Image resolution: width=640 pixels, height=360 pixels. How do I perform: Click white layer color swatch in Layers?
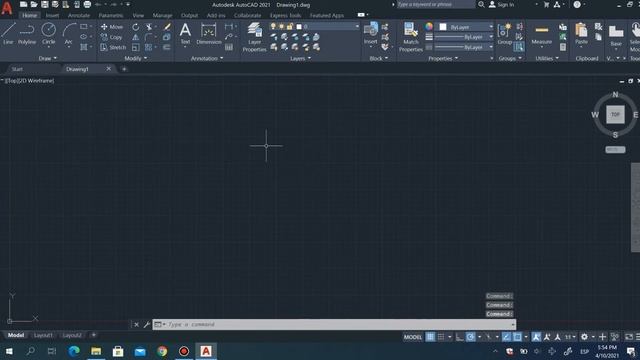click(299, 27)
